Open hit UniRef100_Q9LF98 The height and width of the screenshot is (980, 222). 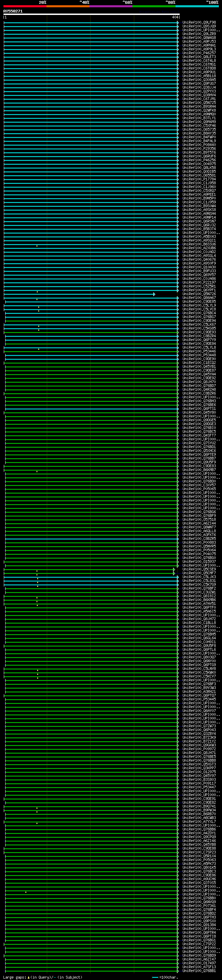(199, 23)
